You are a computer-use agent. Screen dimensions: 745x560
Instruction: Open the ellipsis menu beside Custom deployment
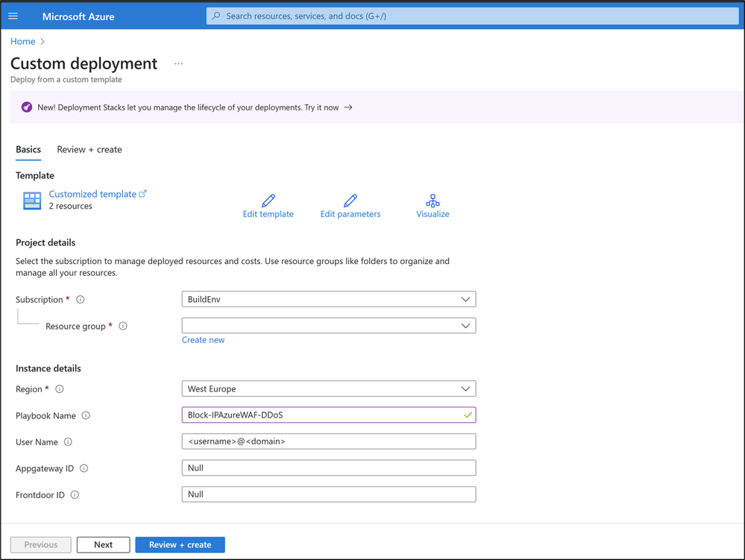click(x=178, y=63)
